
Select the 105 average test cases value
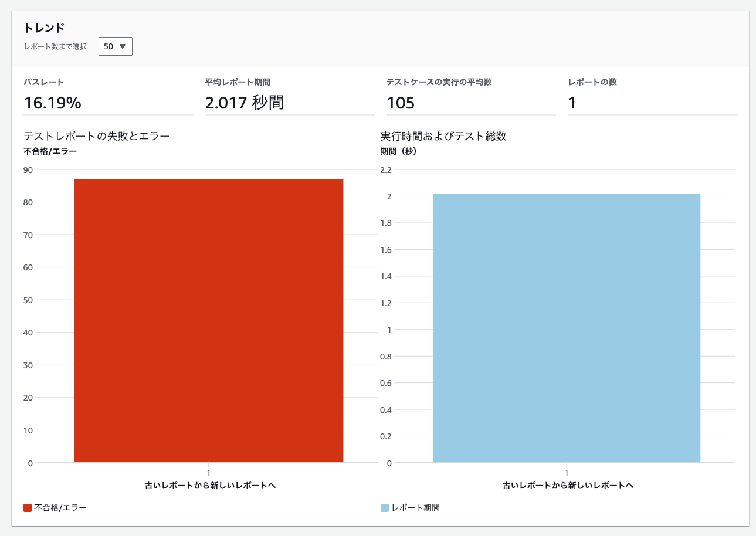point(401,103)
